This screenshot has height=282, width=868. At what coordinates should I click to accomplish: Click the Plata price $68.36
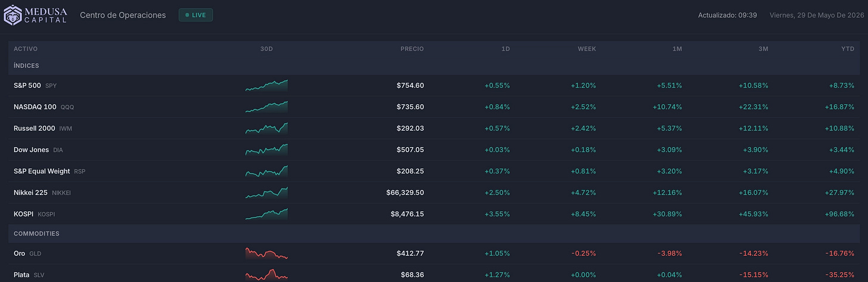coord(413,275)
